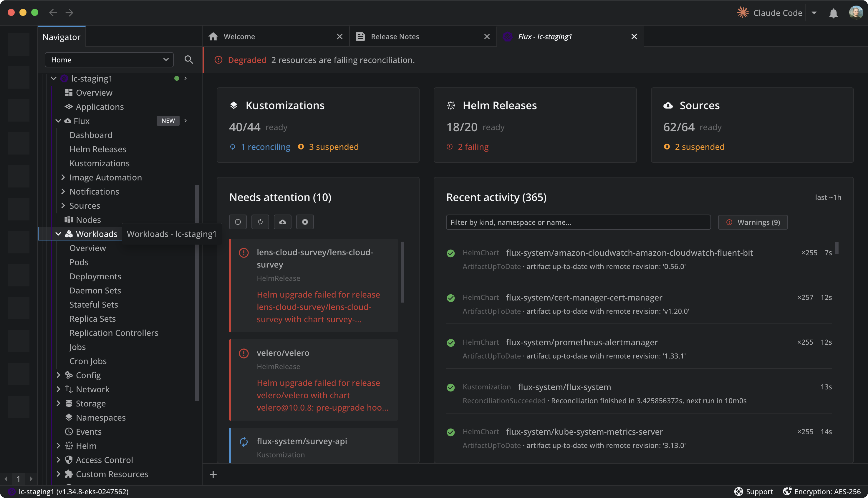Open the notifications bell
868x498 pixels.
(833, 13)
